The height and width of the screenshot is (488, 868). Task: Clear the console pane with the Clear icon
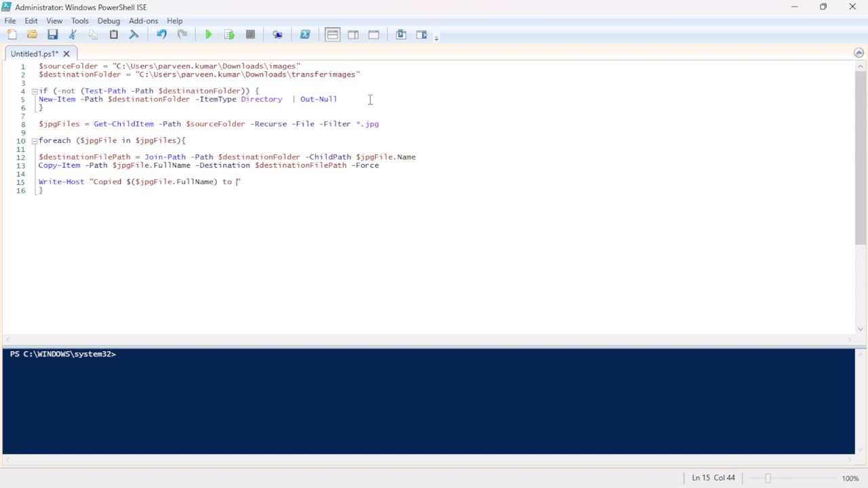tap(134, 35)
